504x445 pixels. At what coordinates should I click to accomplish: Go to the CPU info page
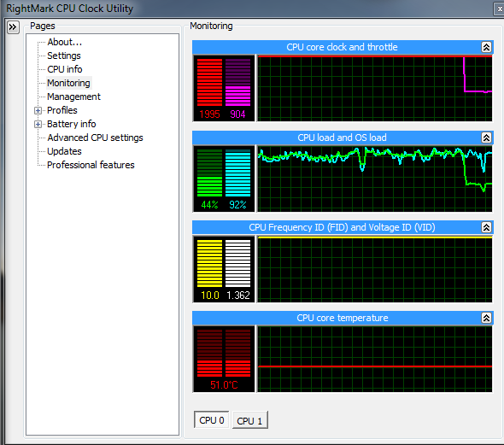click(x=65, y=69)
